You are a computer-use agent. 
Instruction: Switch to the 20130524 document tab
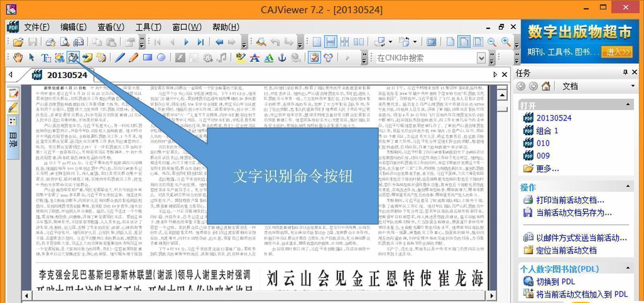pyautogui.click(x=67, y=75)
